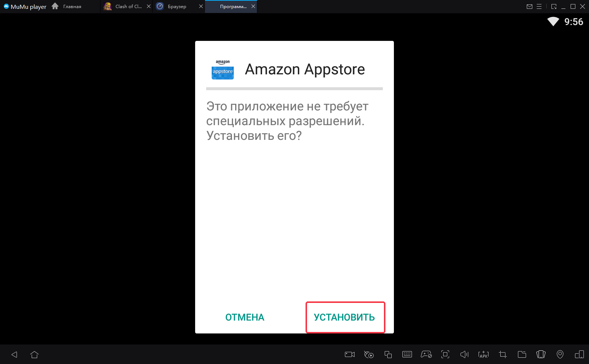Rotate screen with the shake icon

click(541, 354)
